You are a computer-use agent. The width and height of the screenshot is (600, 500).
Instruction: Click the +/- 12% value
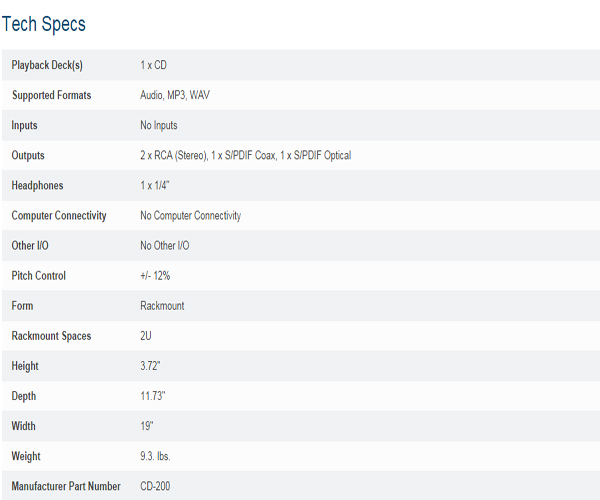pos(155,276)
